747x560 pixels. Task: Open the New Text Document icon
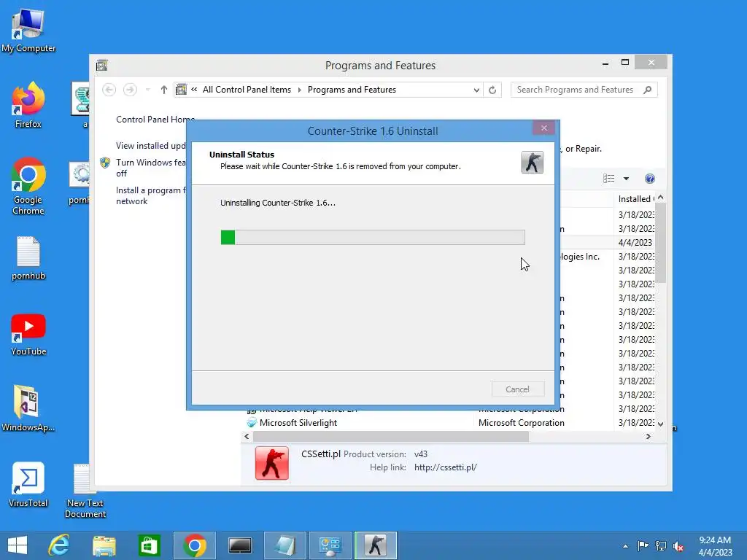click(x=85, y=491)
